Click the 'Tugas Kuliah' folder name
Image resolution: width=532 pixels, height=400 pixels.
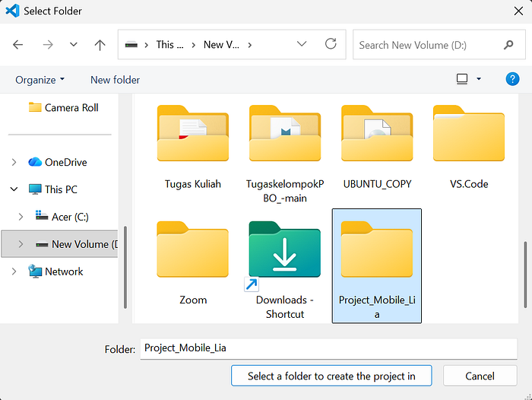pyautogui.click(x=193, y=184)
